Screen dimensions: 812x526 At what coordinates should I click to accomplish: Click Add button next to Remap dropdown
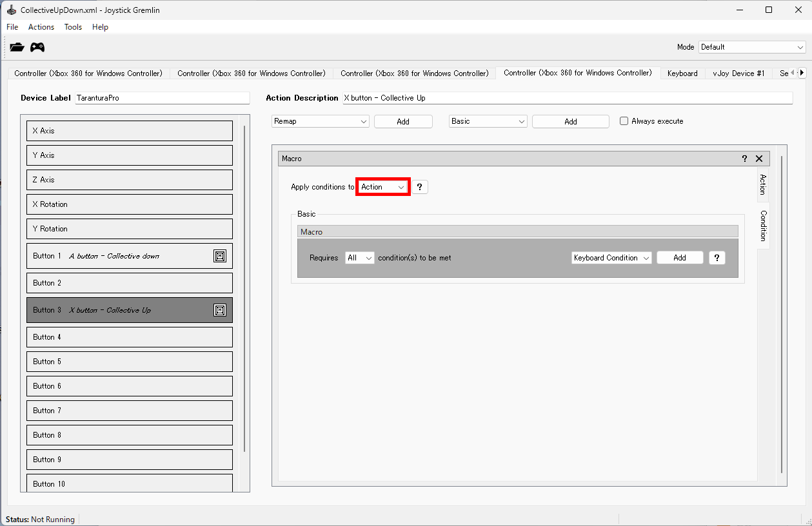pos(403,121)
